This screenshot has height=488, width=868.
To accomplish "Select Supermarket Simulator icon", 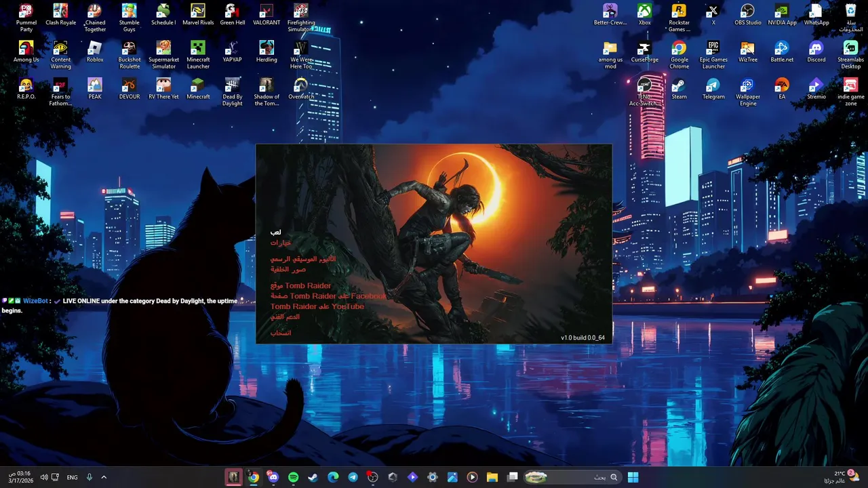I will pos(163,55).
